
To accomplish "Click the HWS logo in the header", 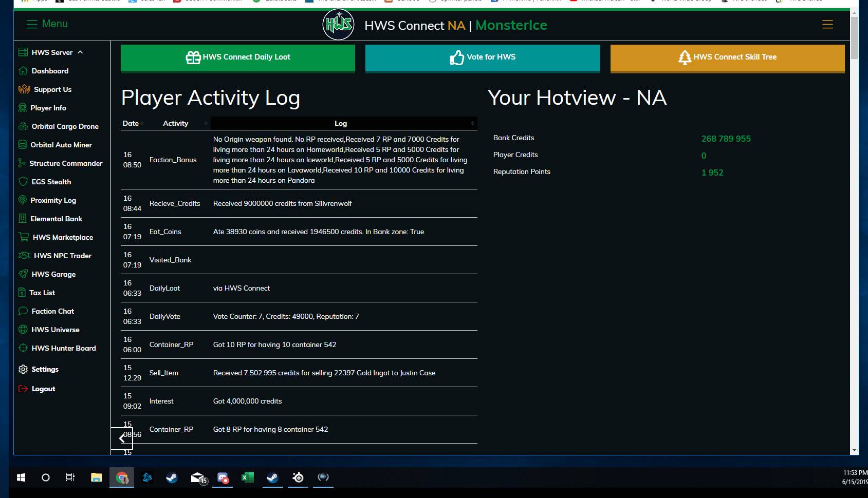I will tap(338, 24).
